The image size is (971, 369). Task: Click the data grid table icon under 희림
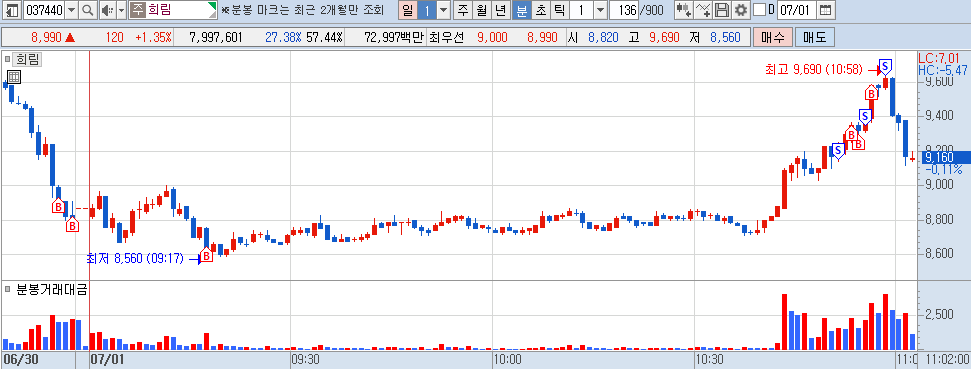(14, 77)
